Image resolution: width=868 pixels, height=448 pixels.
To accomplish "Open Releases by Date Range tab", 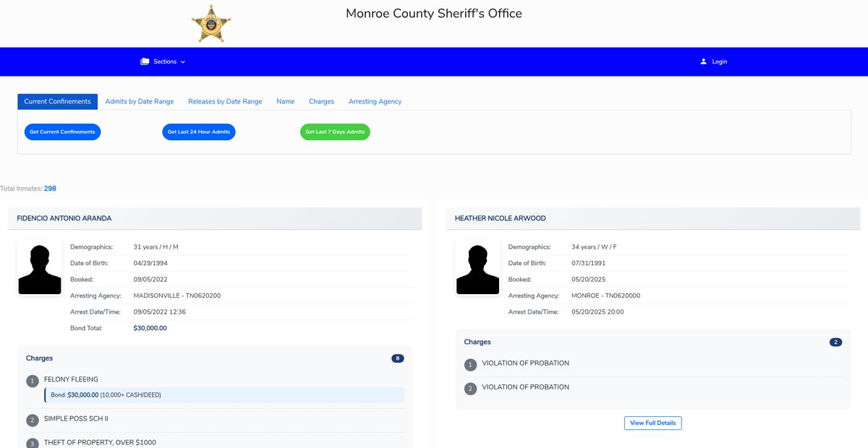I will [x=225, y=102].
